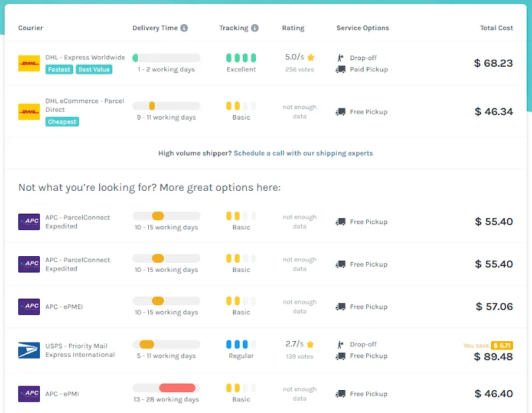Click the Courier column header
Screen dimensions: 532x413
point(31,28)
